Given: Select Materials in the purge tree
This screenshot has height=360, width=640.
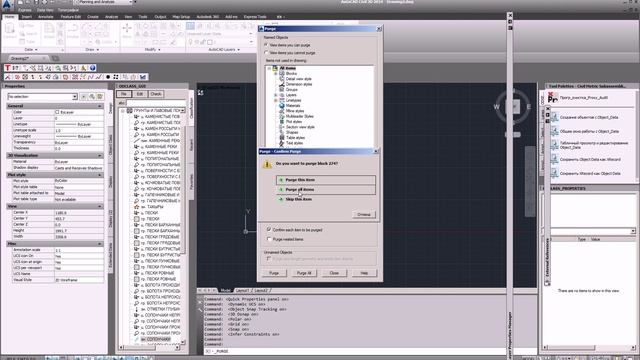Looking at the screenshot, I should (293, 106).
